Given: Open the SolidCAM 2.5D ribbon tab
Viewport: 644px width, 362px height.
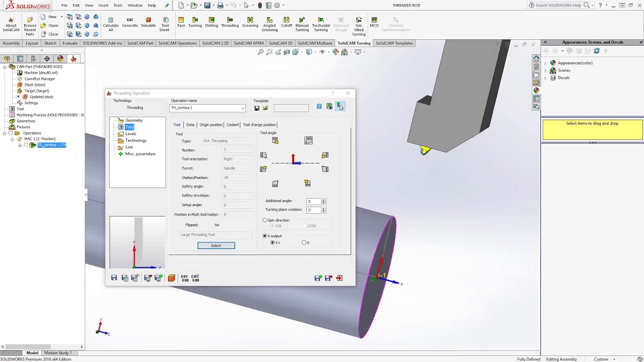Looking at the screenshot, I should point(215,43).
